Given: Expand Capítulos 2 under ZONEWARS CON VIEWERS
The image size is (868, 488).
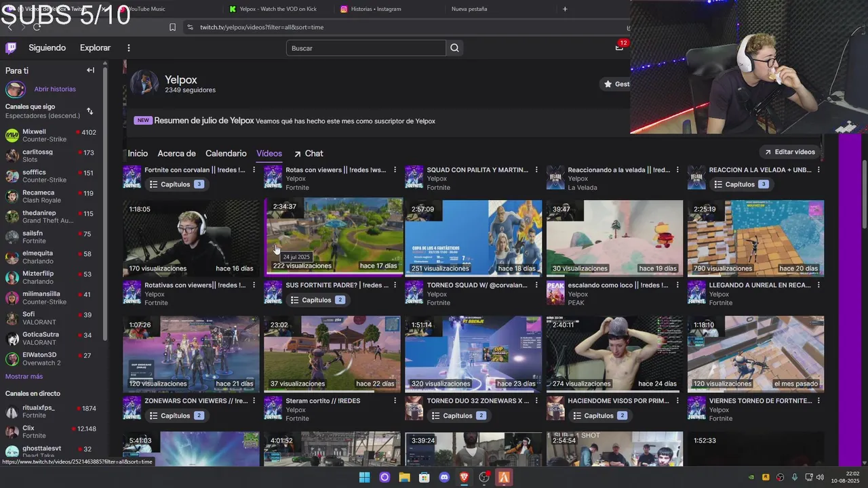Looking at the screenshot, I should (x=176, y=415).
